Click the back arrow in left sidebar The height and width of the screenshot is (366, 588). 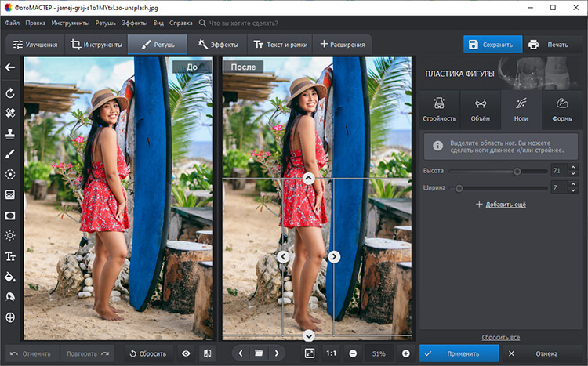click(10, 67)
